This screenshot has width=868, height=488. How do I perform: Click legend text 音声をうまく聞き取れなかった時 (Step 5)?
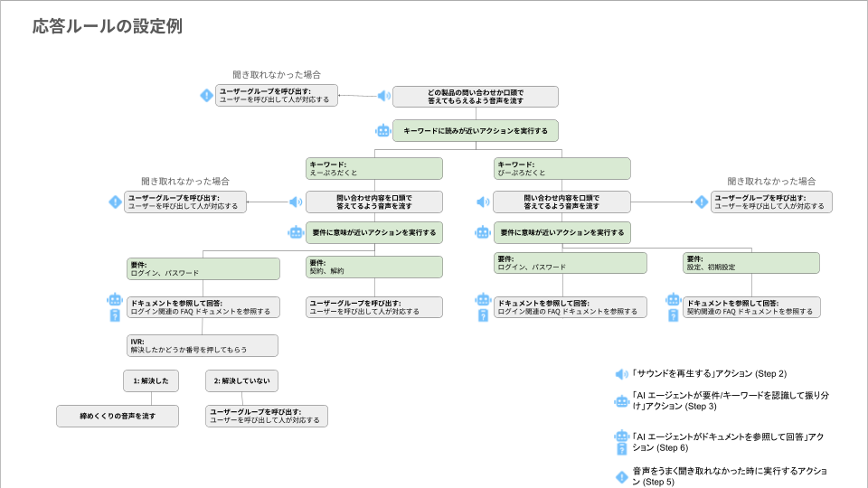(x=730, y=476)
